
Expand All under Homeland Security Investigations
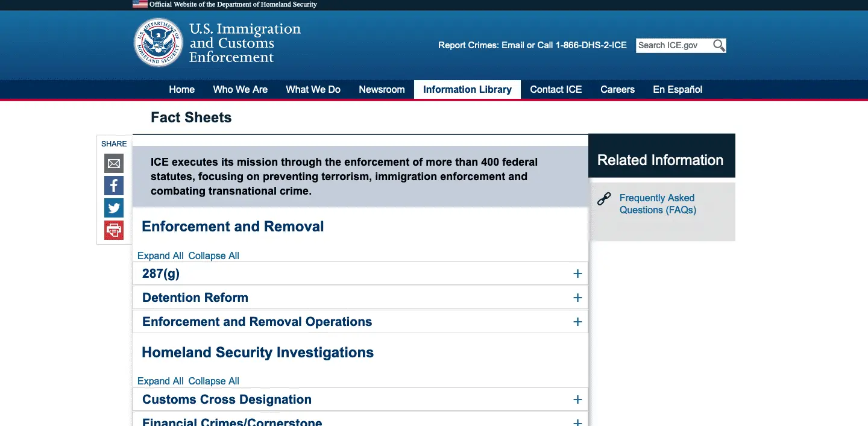click(160, 381)
